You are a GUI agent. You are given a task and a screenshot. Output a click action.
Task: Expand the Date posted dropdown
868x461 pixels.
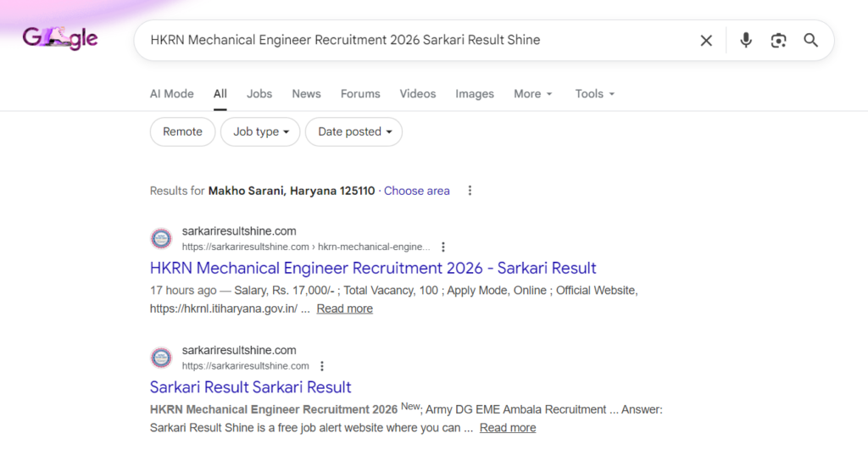tap(354, 131)
